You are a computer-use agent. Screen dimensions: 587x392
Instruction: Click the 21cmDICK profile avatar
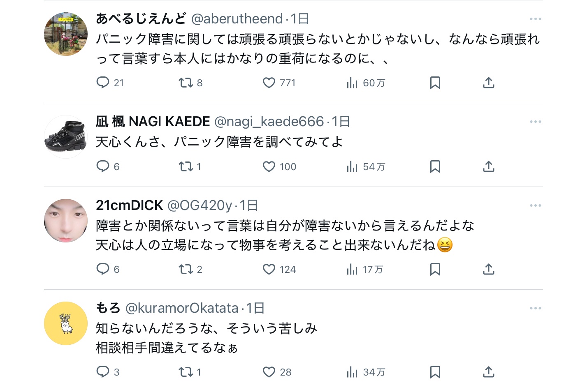[66, 221]
